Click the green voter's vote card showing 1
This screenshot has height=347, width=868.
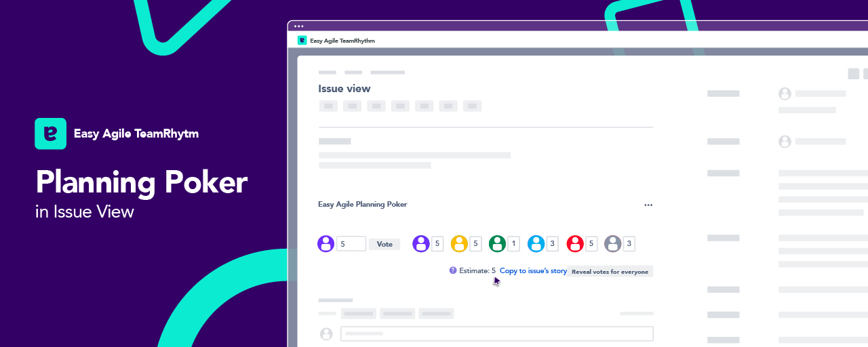click(x=515, y=244)
